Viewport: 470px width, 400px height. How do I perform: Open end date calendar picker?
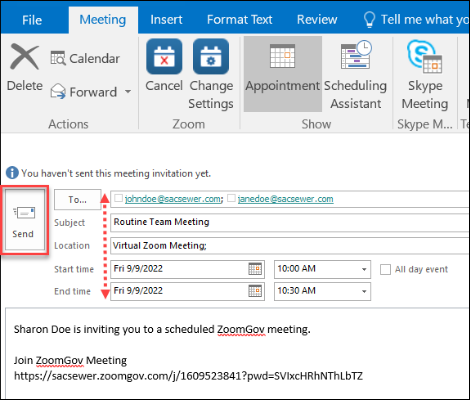coord(255,291)
